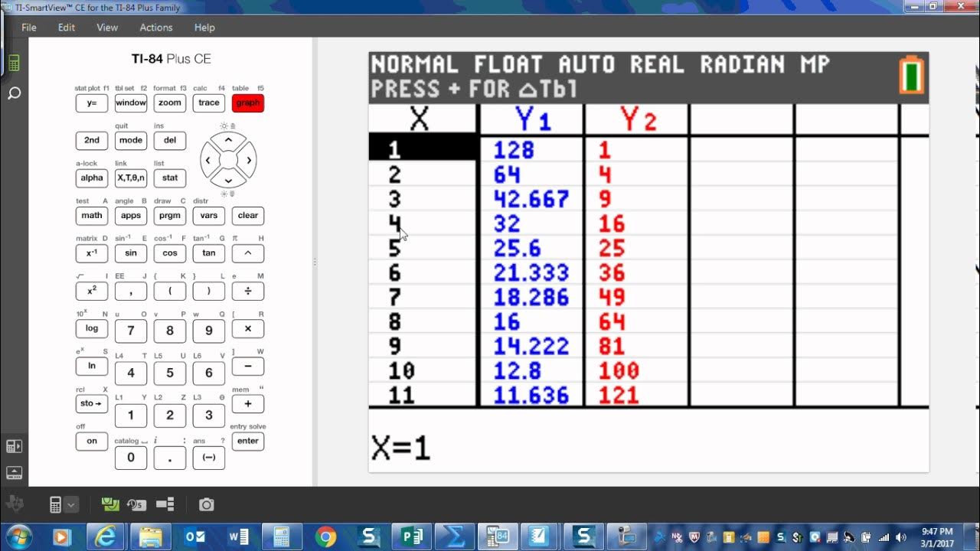The image size is (980, 551).
Task: Click the sin key
Action: [x=131, y=253]
